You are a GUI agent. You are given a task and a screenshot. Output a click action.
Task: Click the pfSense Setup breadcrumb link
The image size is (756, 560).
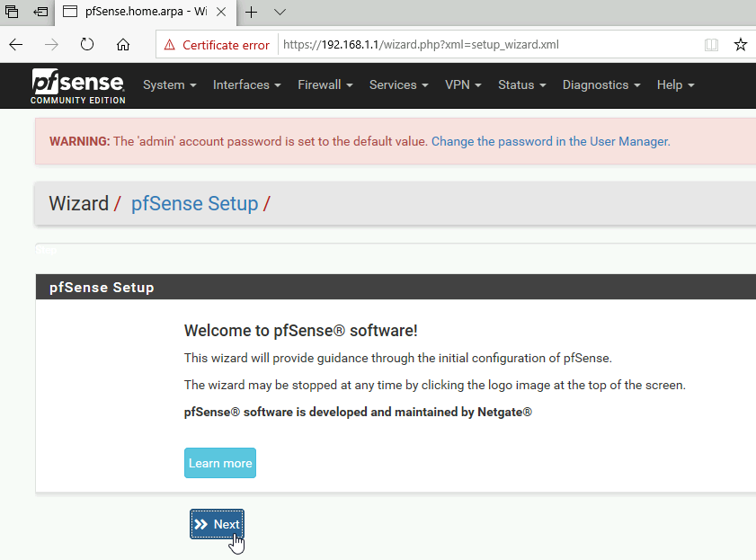point(195,203)
